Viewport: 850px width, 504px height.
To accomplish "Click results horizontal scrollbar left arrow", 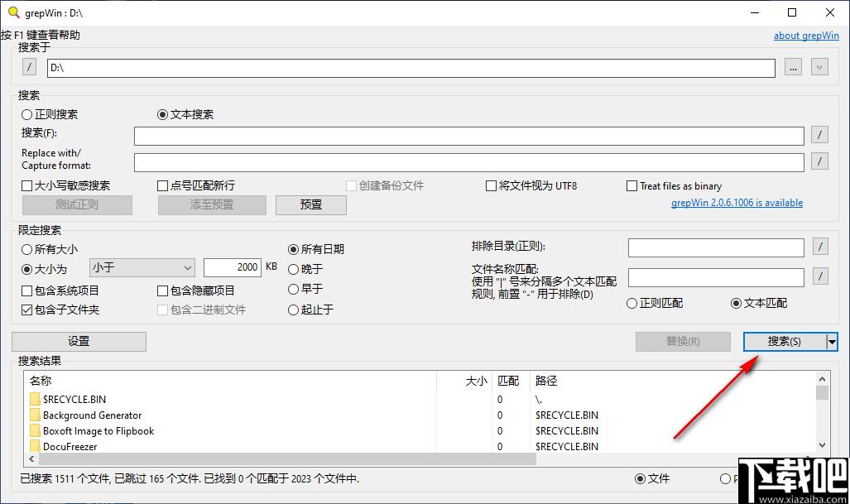I will 31,459.
